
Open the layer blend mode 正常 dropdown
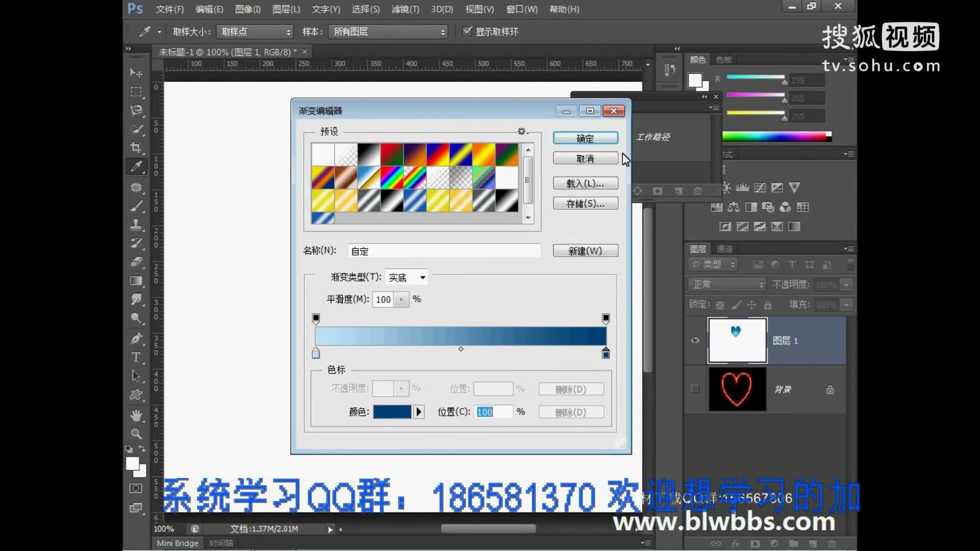point(727,284)
